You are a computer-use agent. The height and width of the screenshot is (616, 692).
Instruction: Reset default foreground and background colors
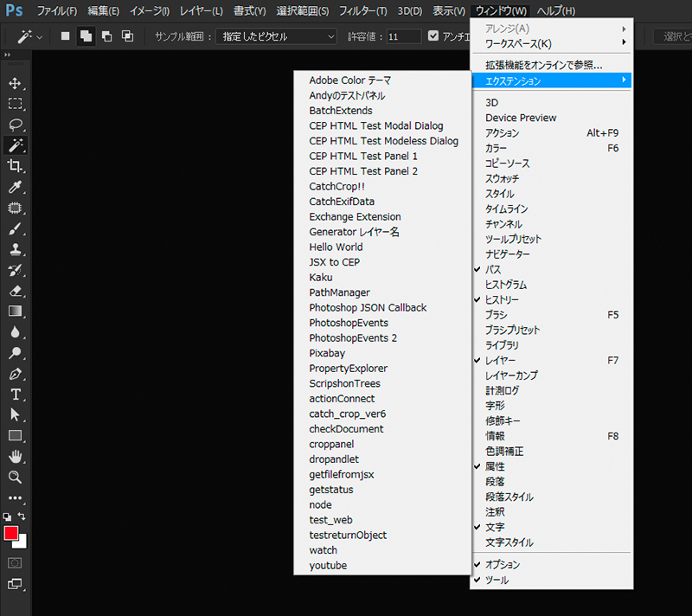coord(7,517)
